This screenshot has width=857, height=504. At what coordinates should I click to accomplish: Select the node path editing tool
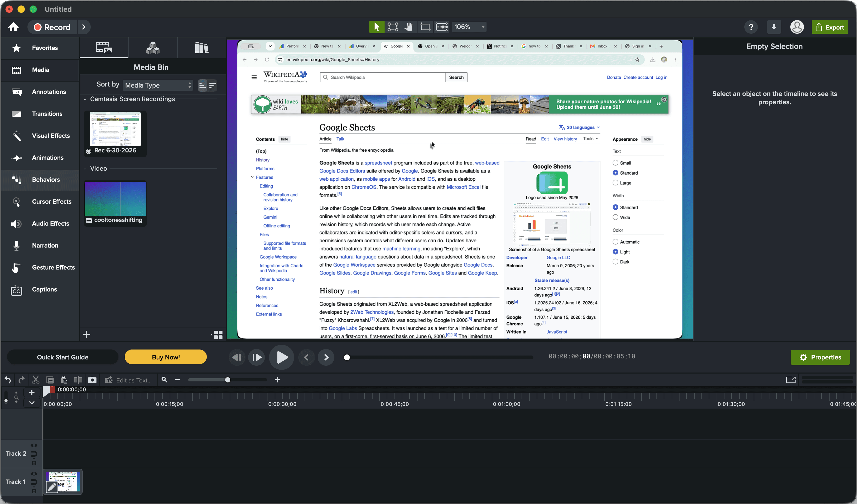point(393,27)
